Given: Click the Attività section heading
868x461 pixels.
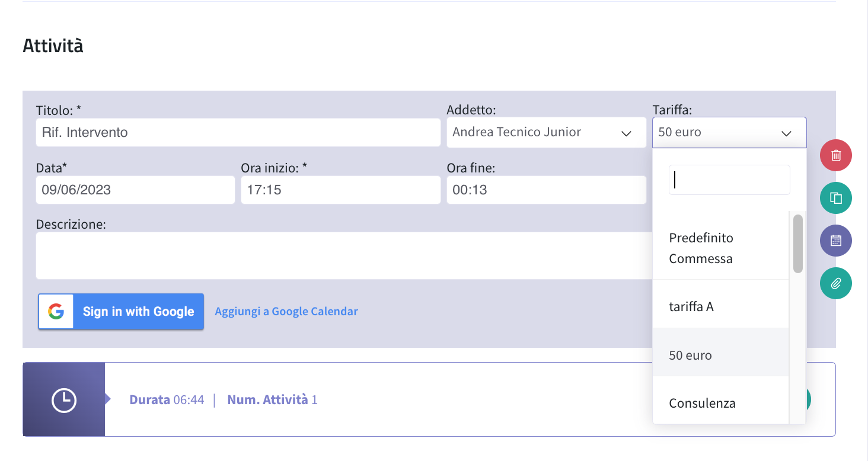Looking at the screenshot, I should (53, 46).
